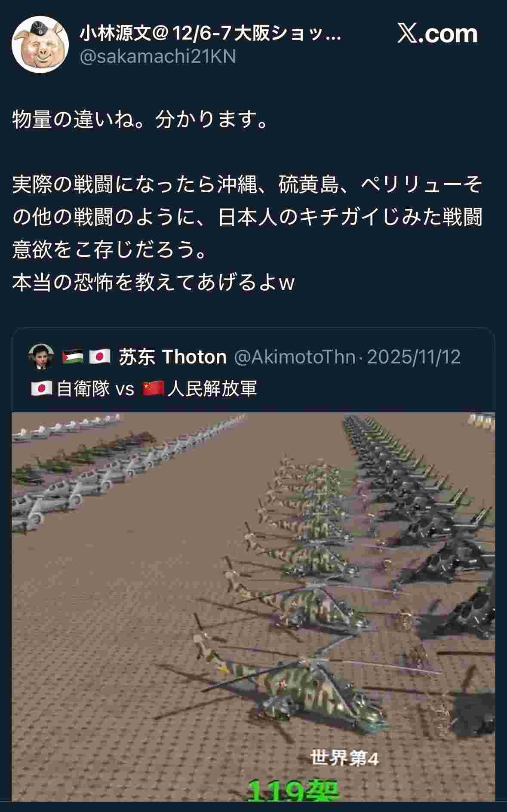Viewport: 507px width, 812px height.
Task: Open the @AkimotoThn handle
Action: (295, 357)
